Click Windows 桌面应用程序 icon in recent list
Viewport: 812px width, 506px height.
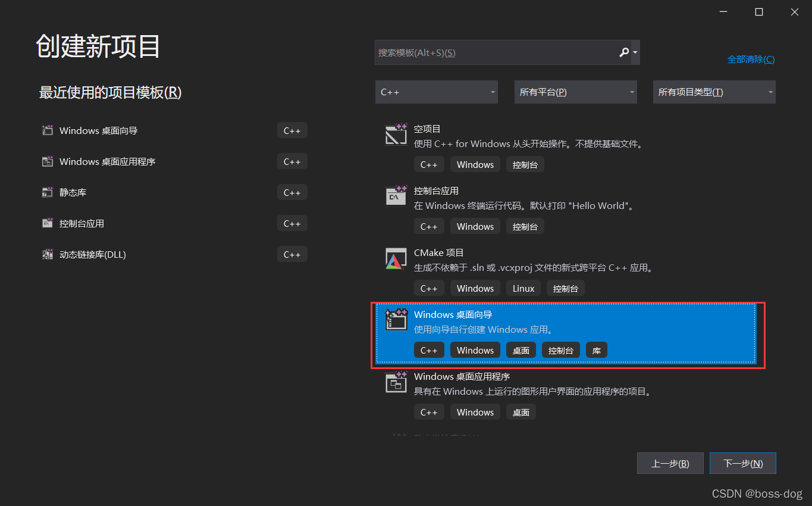pos(48,161)
